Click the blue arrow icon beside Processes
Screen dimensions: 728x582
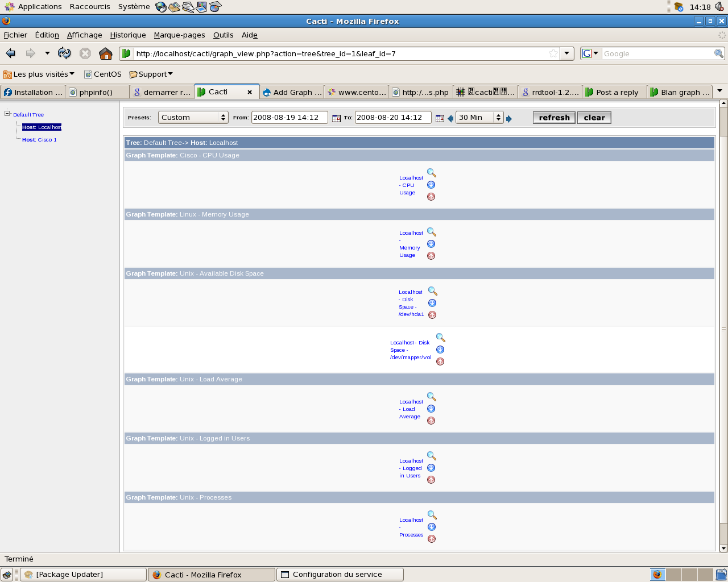[432, 527]
